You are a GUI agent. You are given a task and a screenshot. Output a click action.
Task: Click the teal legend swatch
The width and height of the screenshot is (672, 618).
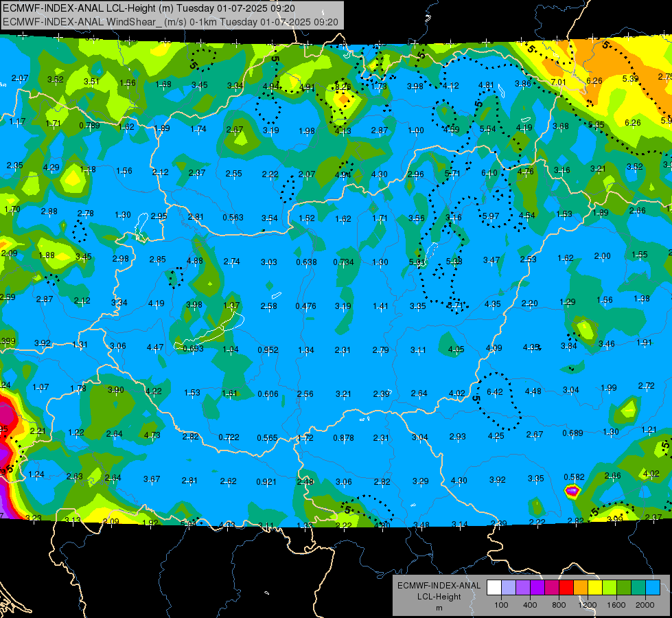point(638,588)
